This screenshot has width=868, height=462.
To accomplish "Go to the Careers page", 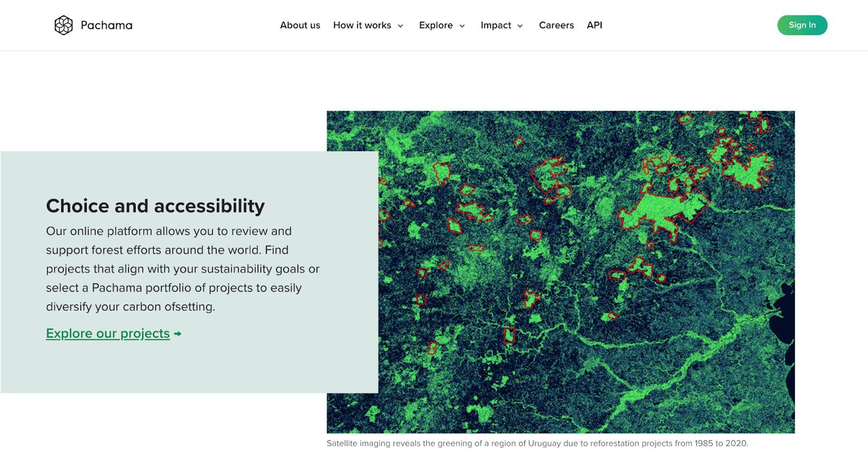I will coord(557,25).
